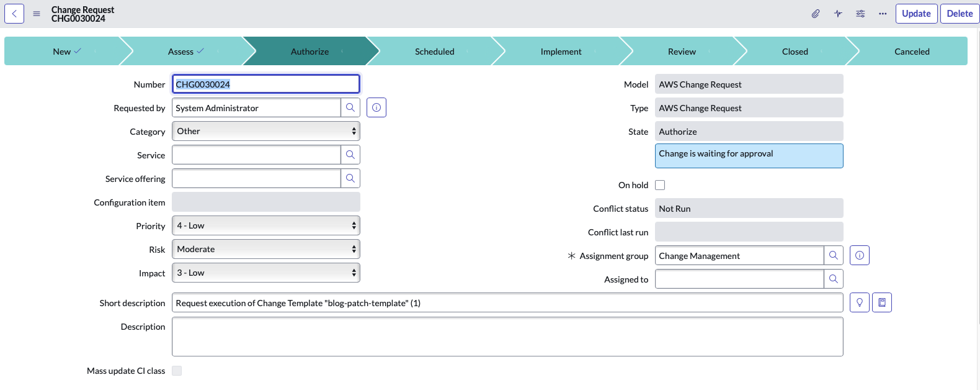Click the Service offering input field
The image size is (980, 390).
pos(256,178)
